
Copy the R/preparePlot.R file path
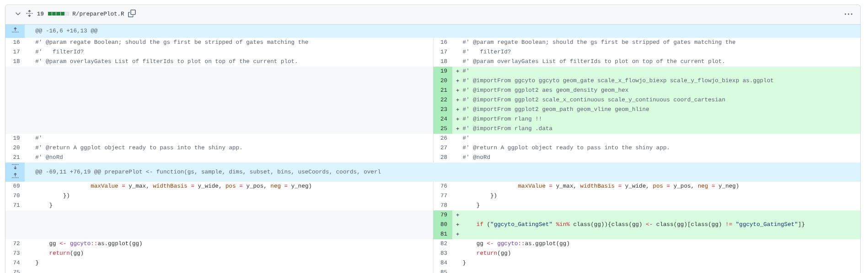[x=132, y=14]
